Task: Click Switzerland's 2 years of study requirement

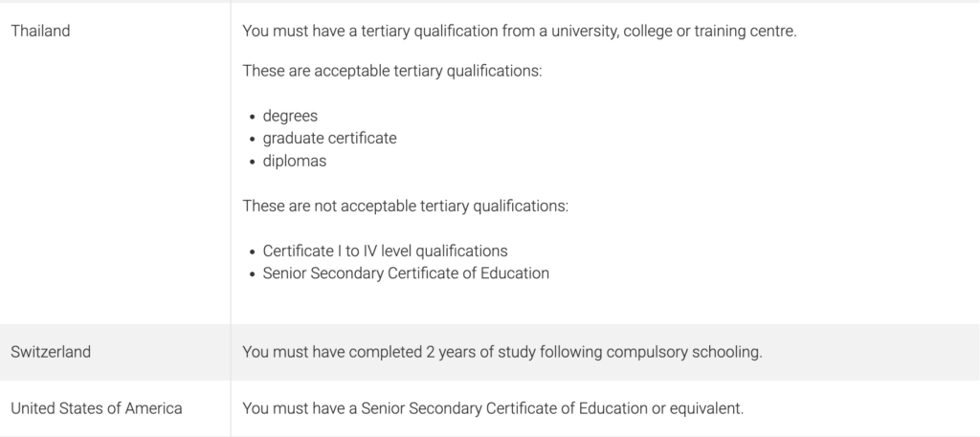Action: (502, 352)
